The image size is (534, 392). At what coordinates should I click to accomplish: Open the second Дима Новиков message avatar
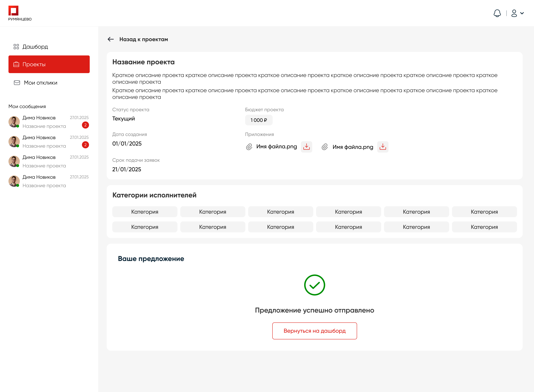(14, 142)
